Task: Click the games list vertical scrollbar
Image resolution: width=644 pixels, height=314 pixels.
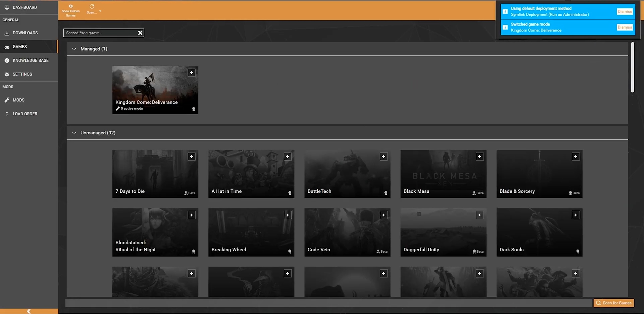Action: (x=632, y=67)
